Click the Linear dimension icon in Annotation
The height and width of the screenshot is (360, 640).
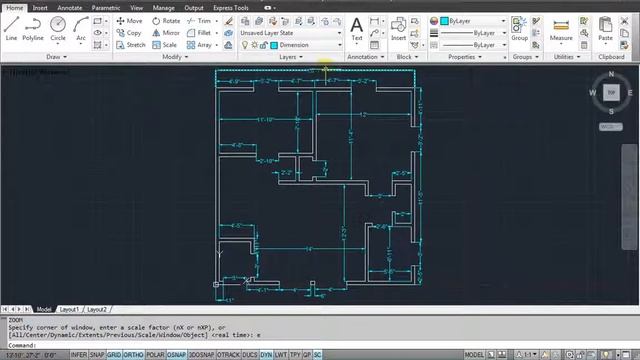(374, 21)
